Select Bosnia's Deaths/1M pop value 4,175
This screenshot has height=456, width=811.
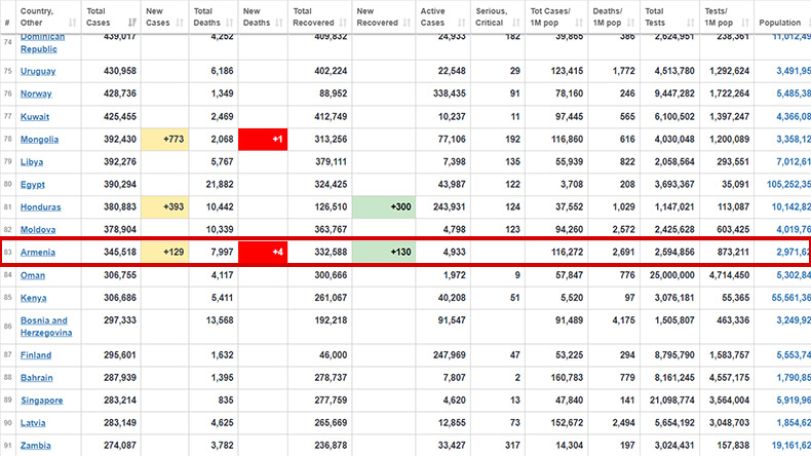pos(623,320)
